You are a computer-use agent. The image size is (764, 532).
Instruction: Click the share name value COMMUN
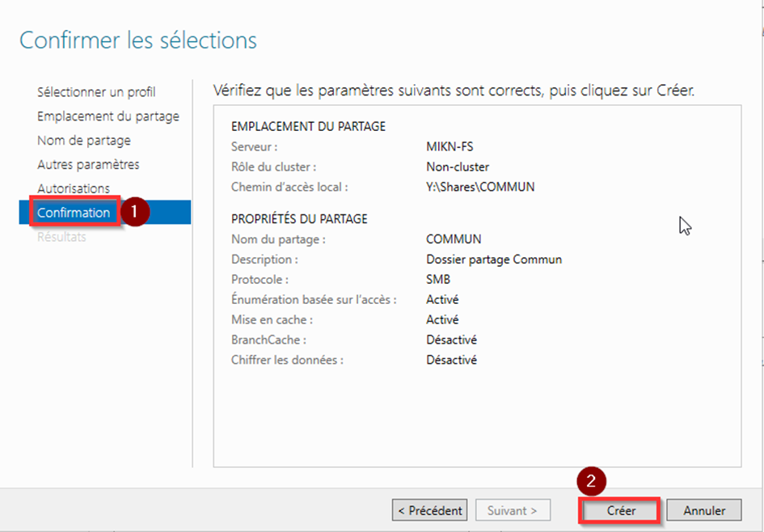point(454,239)
